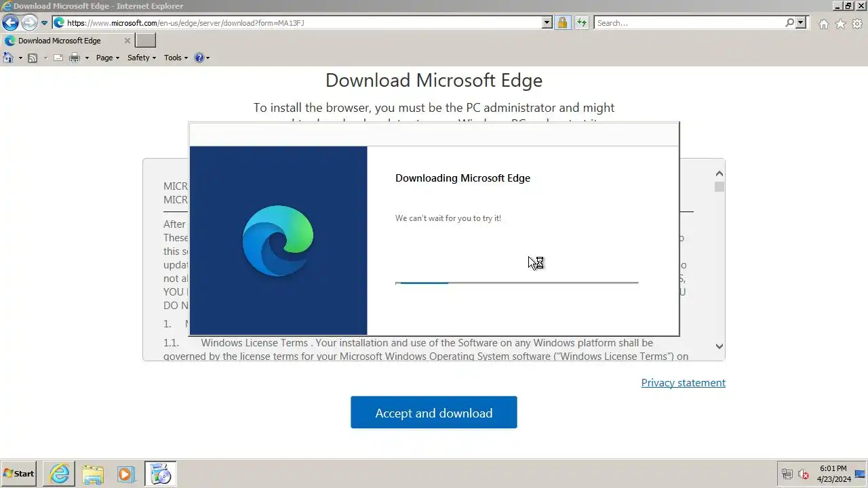The width and height of the screenshot is (868, 488).
Task: Open the padlock security report
Action: (x=562, y=23)
